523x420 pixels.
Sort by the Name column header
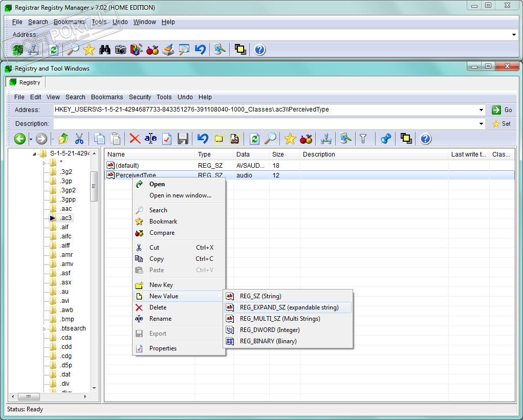[x=149, y=154]
